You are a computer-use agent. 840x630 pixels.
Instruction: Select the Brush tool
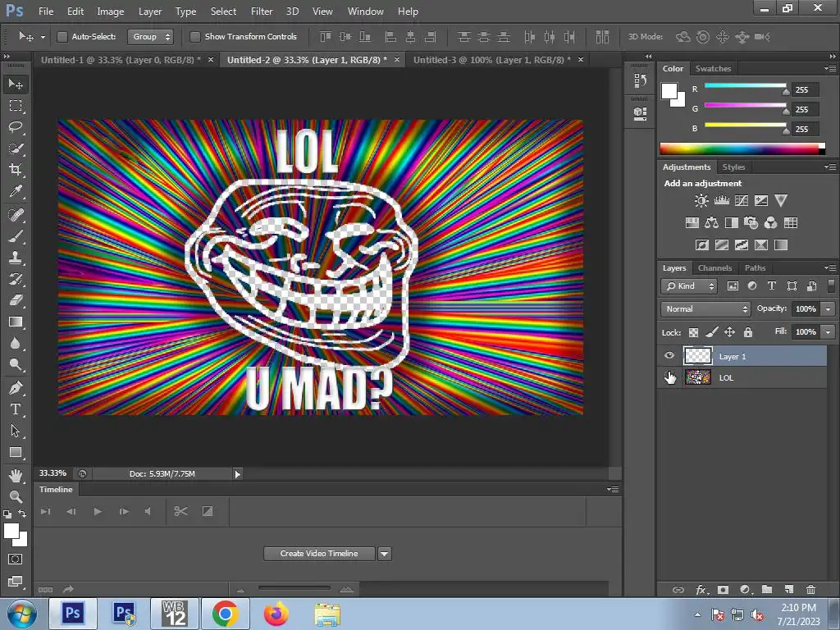pos(16,236)
